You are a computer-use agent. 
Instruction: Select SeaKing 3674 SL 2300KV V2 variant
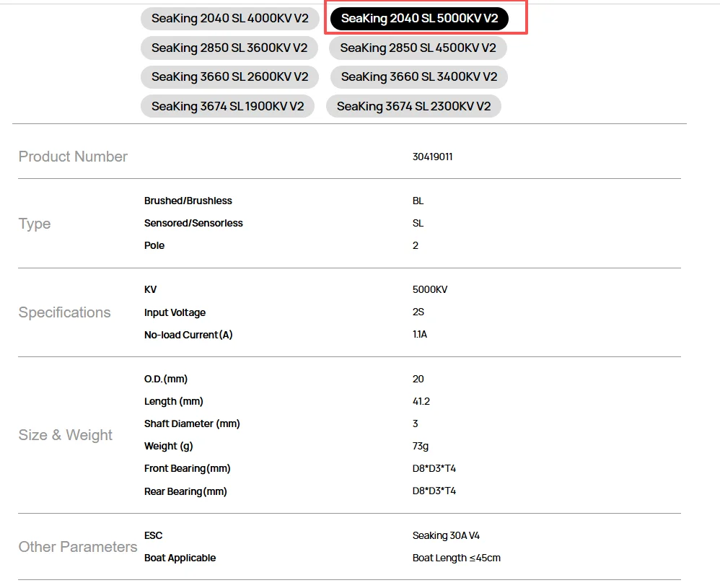(413, 106)
